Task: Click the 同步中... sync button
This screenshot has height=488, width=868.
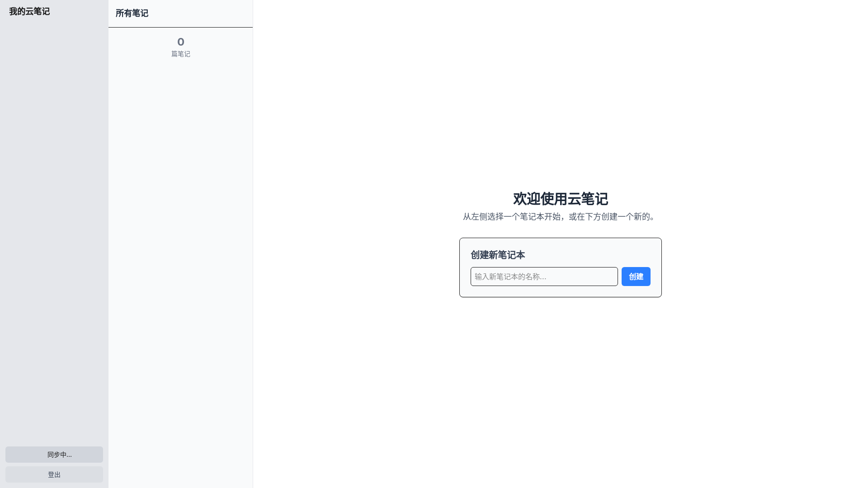Action: point(54,455)
